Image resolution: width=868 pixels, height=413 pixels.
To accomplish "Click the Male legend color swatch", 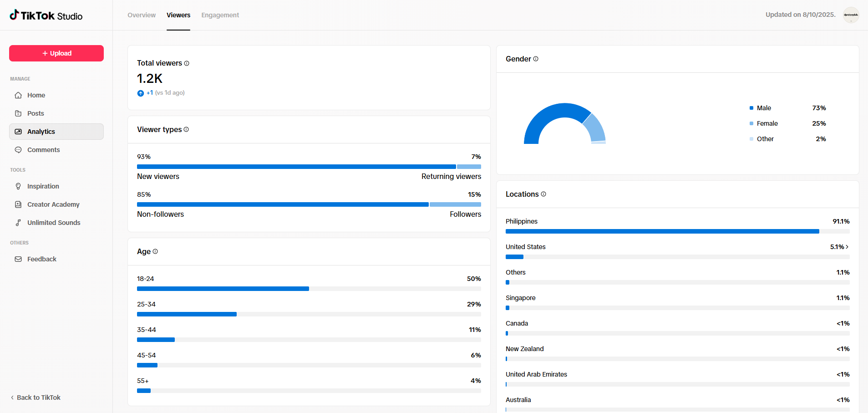I will (x=751, y=108).
